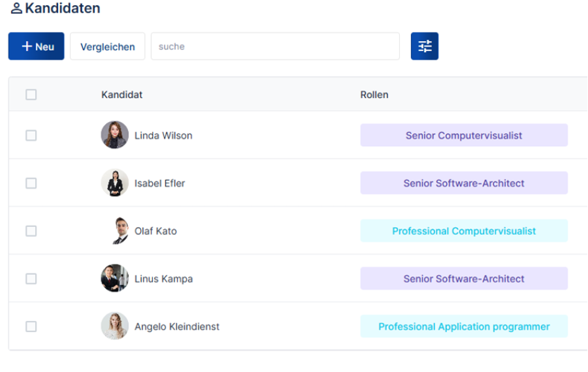Click the Professional Application programmer role tag
This screenshot has height=372, width=588.
point(464,326)
